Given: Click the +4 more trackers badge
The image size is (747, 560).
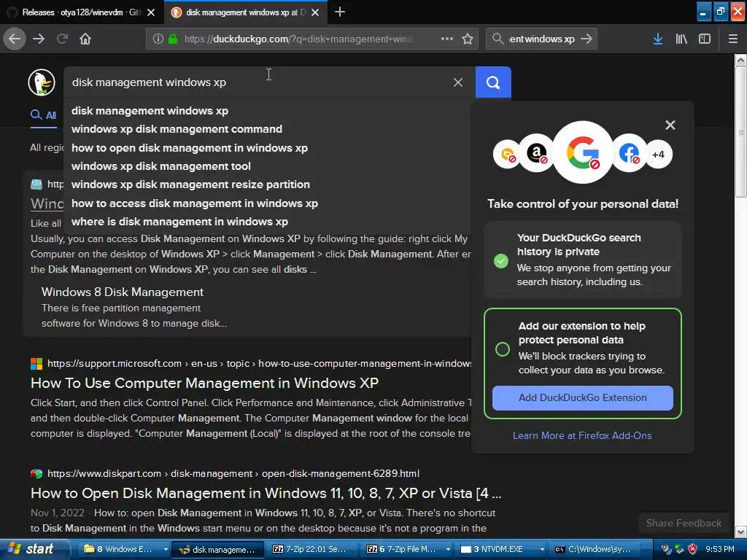Looking at the screenshot, I should [x=658, y=155].
